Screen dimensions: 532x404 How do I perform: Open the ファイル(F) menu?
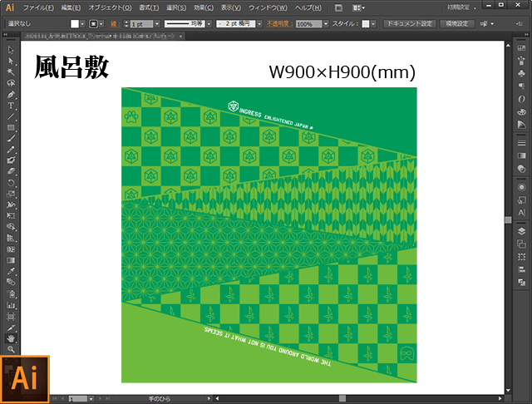(38, 7)
